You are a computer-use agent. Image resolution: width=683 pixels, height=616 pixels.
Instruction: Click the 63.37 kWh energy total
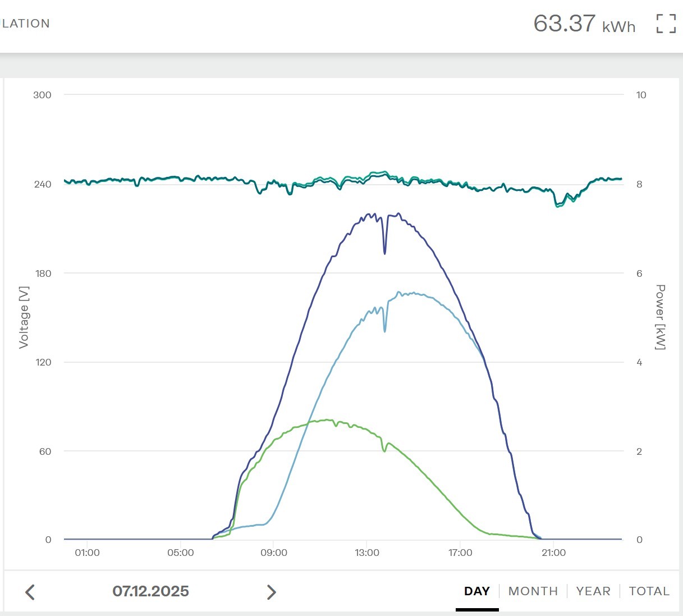[x=584, y=24]
